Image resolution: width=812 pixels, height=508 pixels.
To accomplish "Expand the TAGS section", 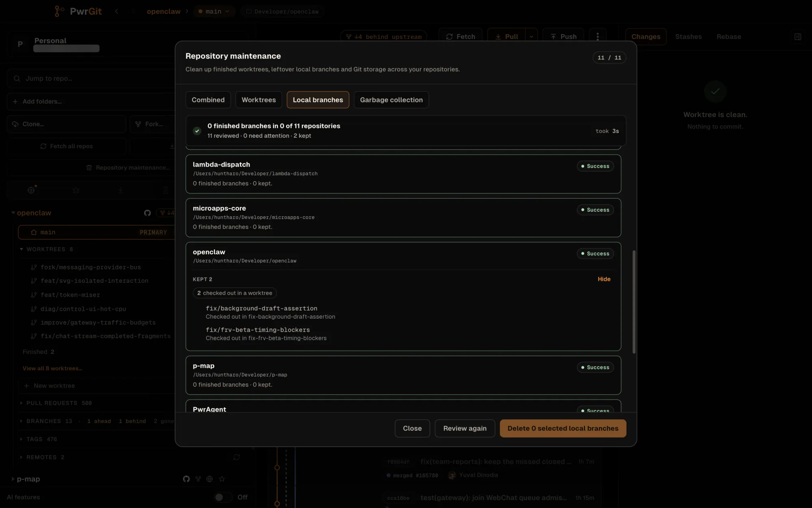I will point(22,439).
